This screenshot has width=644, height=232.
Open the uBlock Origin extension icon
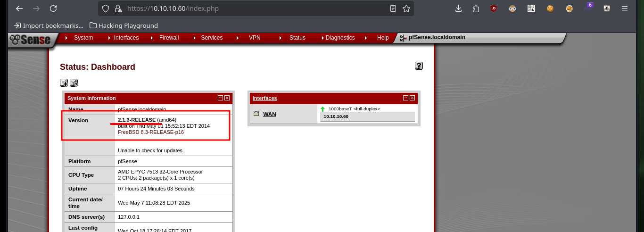click(494, 8)
